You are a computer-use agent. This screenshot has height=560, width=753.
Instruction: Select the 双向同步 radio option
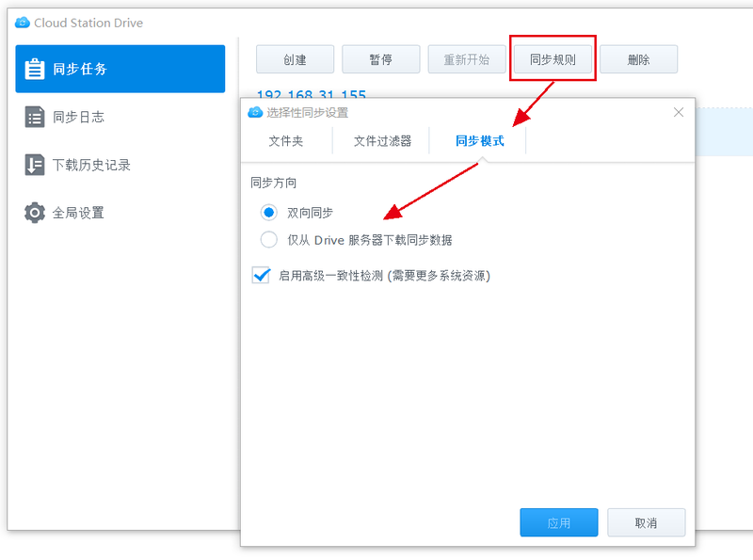point(269,213)
